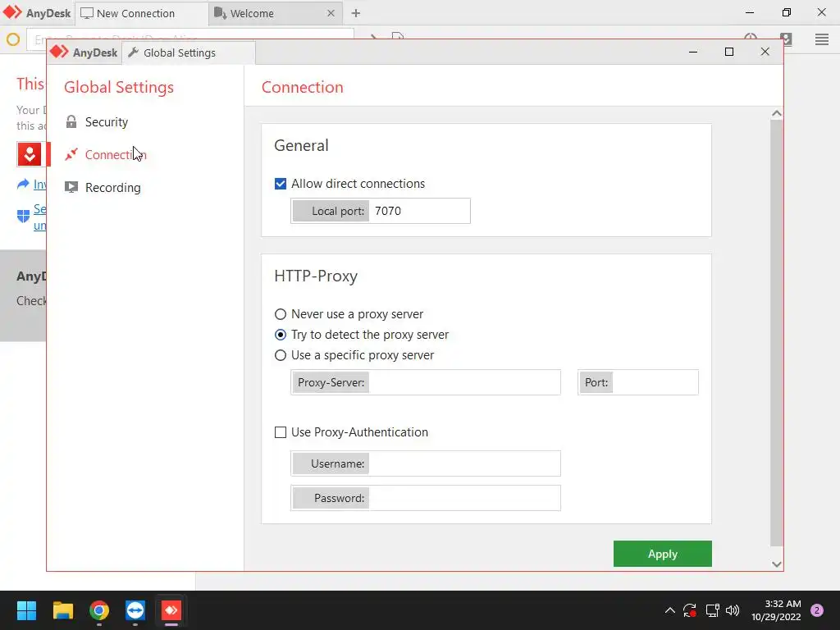Viewport: 840px width, 630px height.
Task: Show hidden system tray icons
Action: pos(669,610)
